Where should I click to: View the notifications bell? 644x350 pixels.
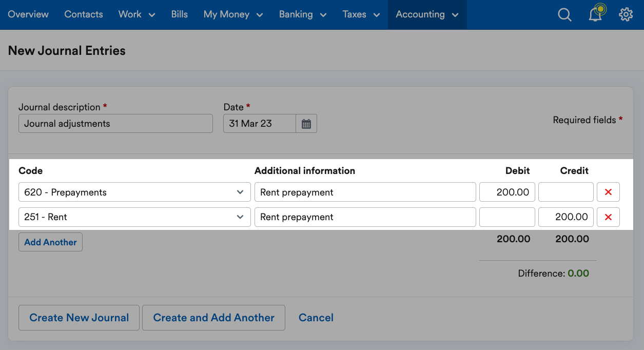(x=594, y=14)
